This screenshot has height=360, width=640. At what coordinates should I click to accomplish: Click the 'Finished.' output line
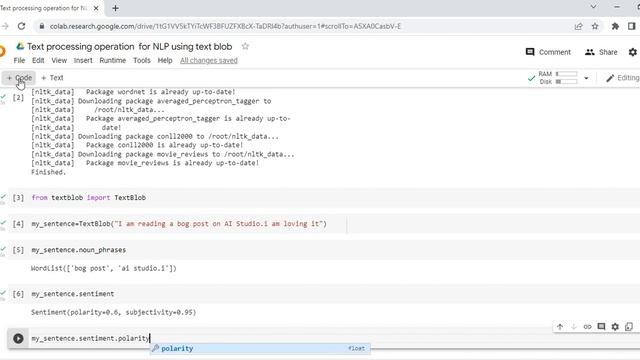click(49, 172)
